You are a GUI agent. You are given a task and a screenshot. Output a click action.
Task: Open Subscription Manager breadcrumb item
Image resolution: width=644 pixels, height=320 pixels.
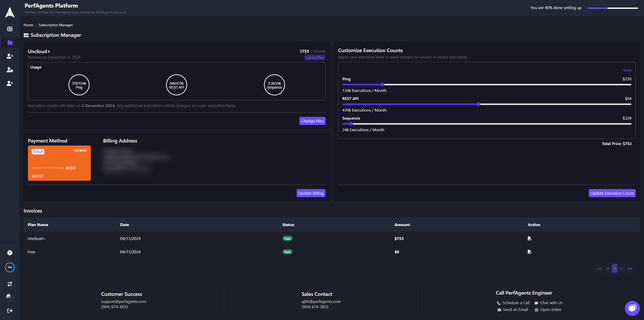(x=56, y=25)
